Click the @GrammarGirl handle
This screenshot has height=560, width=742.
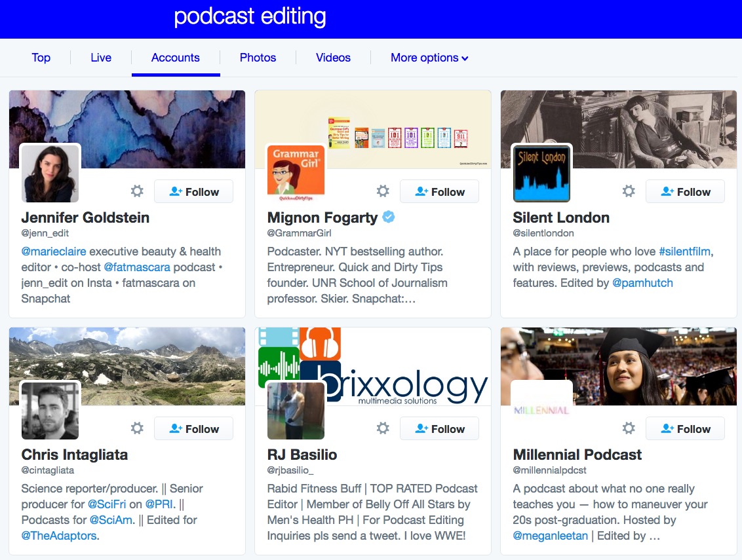click(x=299, y=233)
